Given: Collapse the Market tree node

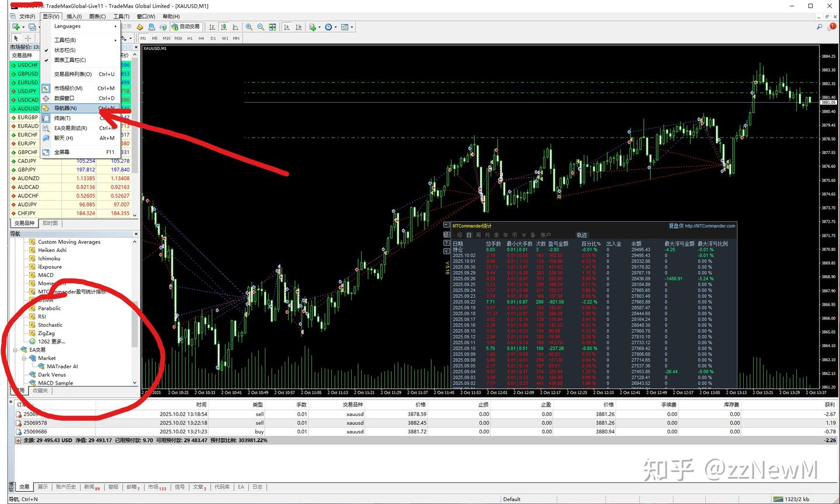Looking at the screenshot, I should coord(24,358).
